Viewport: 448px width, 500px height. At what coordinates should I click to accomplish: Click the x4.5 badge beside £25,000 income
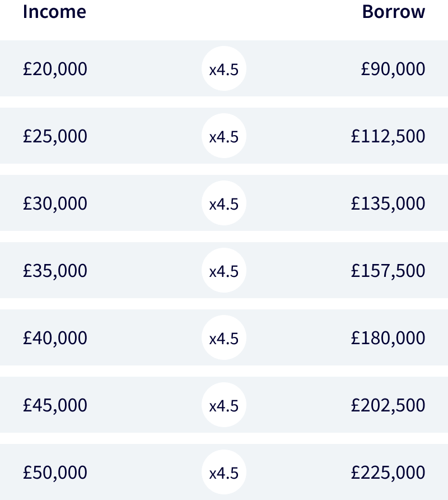224,136
